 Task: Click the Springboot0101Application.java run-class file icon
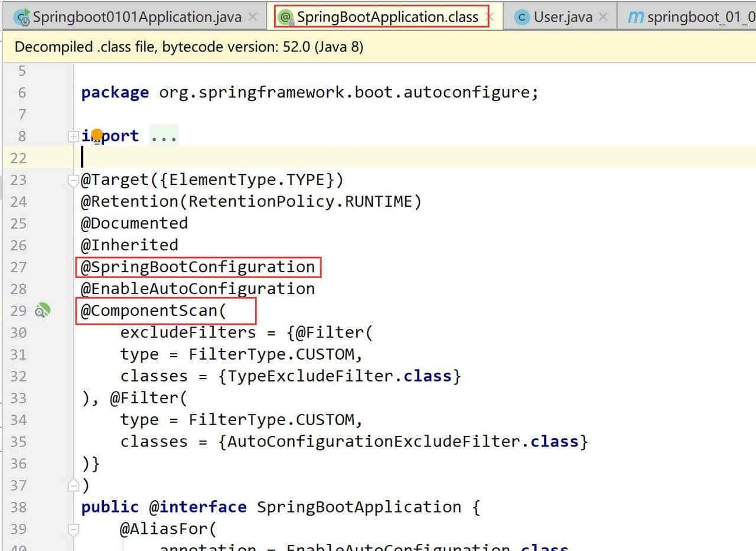tap(22, 18)
